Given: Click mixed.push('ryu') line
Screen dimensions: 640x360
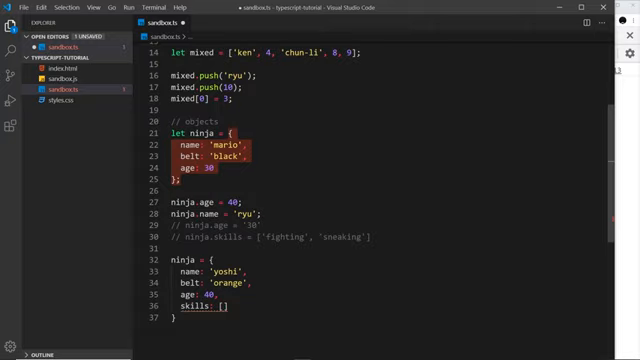Looking at the screenshot, I should [x=213, y=76].
